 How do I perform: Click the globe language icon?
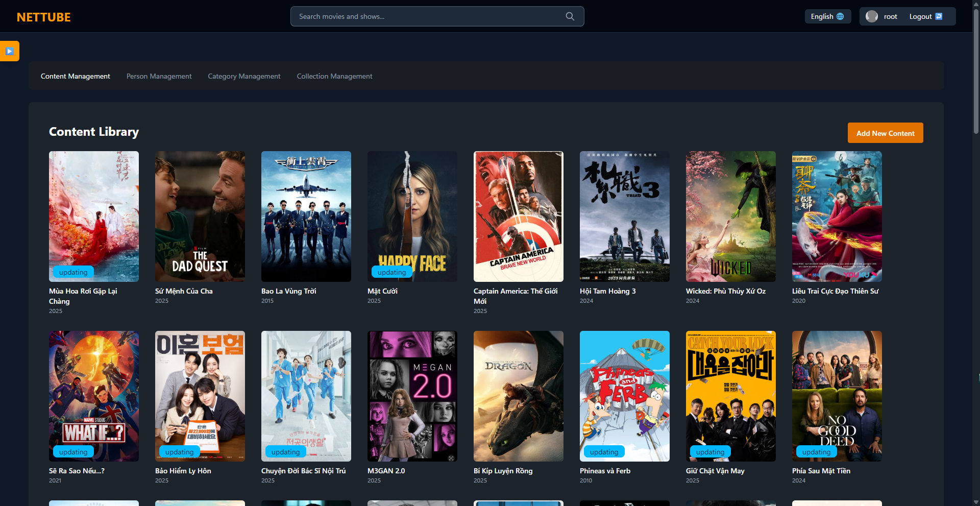(x=840, y=16)
